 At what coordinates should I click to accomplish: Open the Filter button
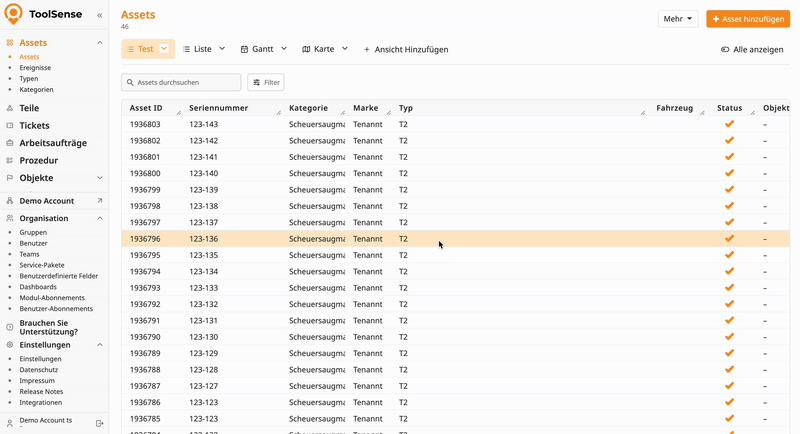pos(266,82)
